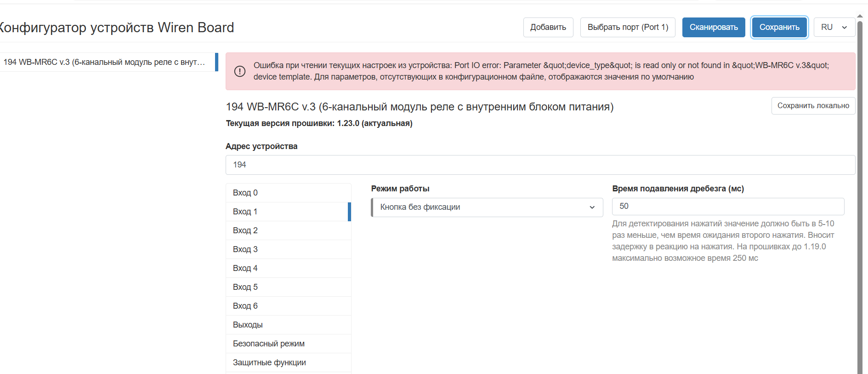This screenshot has height=374, width=868.
Task: Open the Вход 6 tab
Action: click(x=288, y=306)
